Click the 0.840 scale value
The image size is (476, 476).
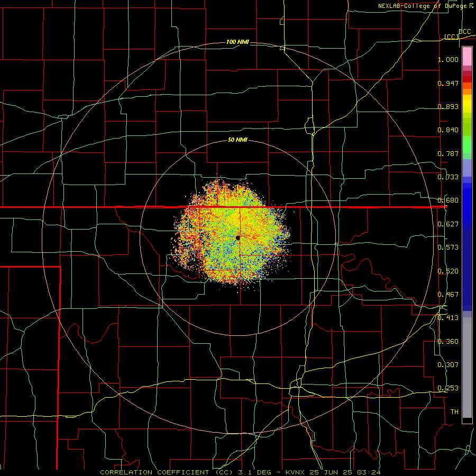click(x=448, y=130)
